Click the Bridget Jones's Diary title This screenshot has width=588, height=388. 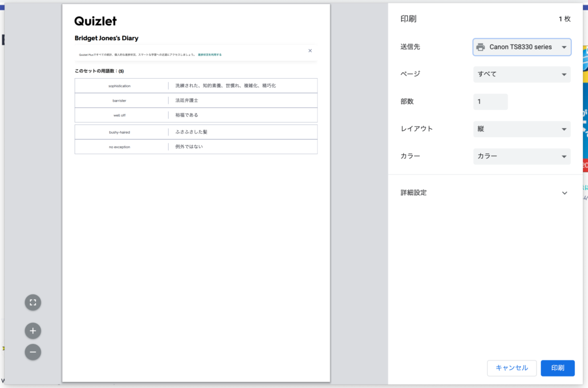pos(106,38)
